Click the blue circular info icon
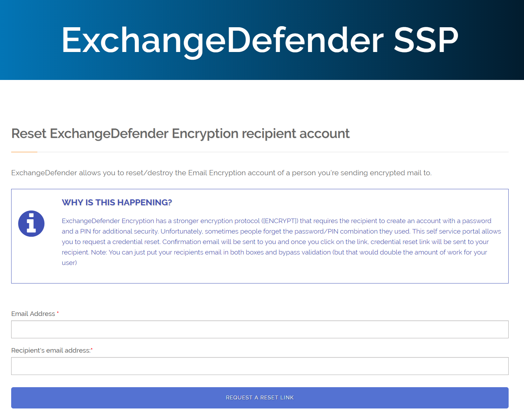 tap(31, 224)
